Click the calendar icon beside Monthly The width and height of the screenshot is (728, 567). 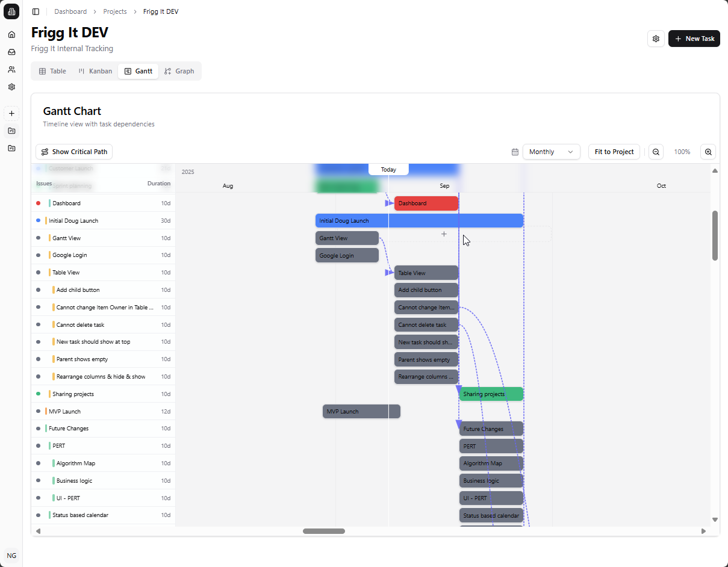(x=515, y=152)
